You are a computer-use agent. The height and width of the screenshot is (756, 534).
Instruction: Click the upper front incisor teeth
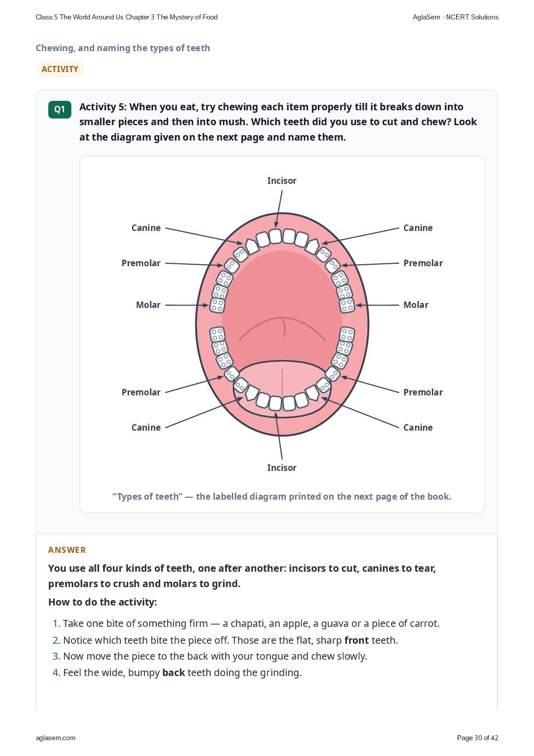[282, 237]
